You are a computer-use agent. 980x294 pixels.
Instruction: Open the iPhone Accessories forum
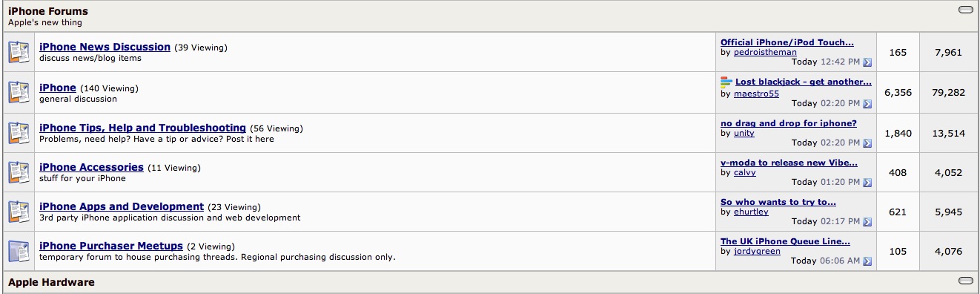tap(91, 167)
